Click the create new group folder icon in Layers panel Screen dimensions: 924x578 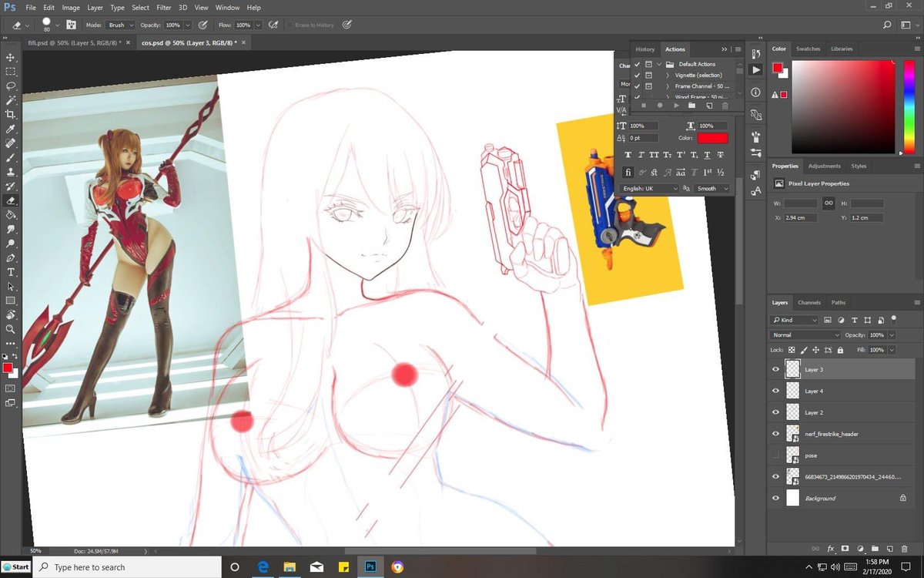tap(875, 548)
